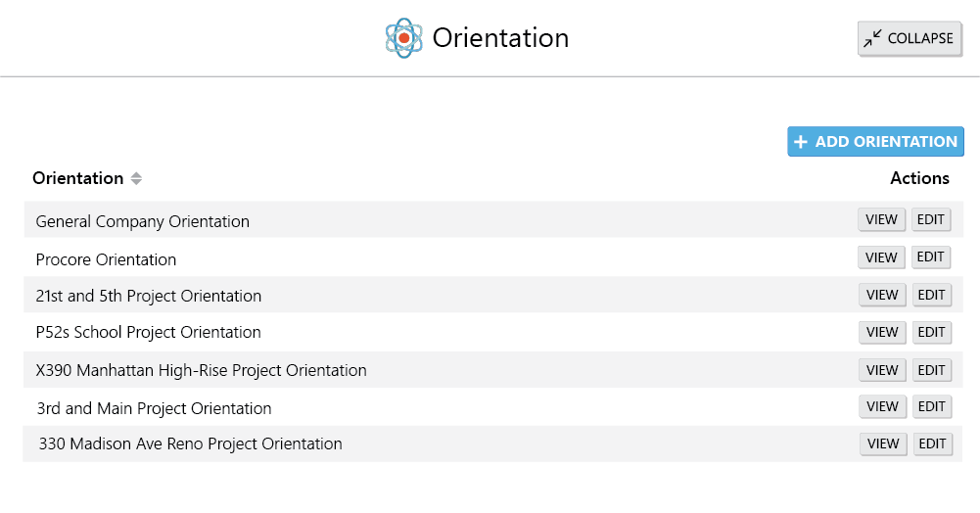
Task: Edit 330 Madison Ave Reno Project Orientation
Action: pyautogui.click(x=932, y=444)
